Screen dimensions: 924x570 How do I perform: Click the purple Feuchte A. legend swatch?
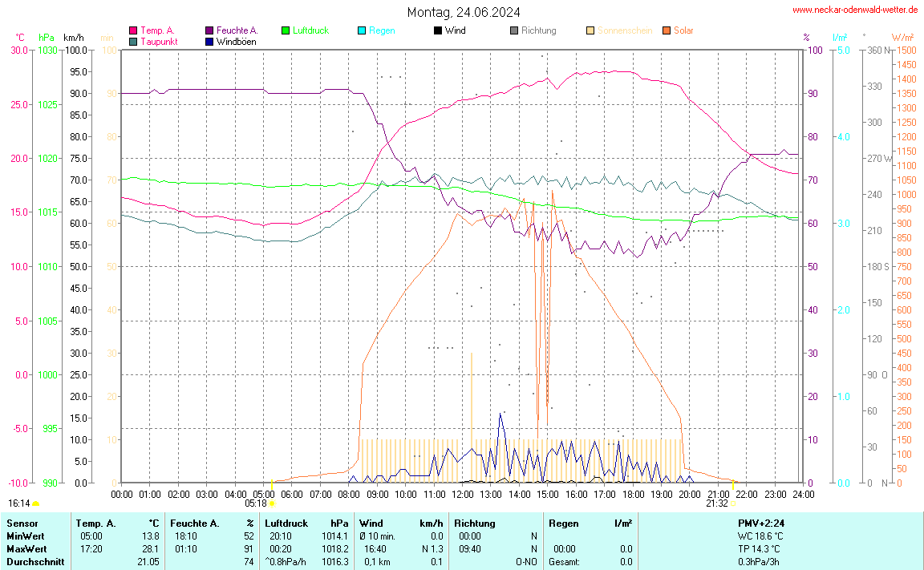[209, 30]
